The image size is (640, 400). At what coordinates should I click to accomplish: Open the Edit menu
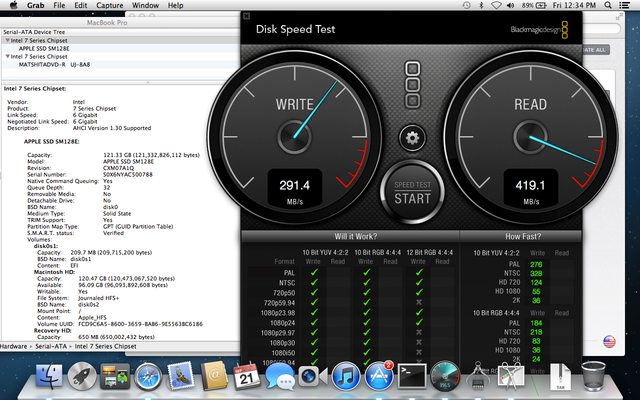[x=81, y=5]
